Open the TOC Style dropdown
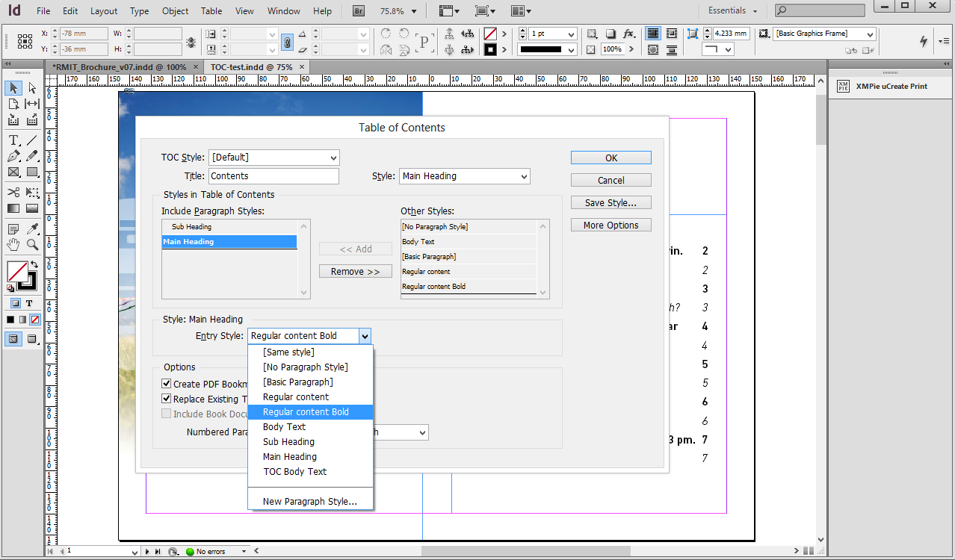Image resolution: width=955 pixels, height=560 pixels. pos(273,158)
